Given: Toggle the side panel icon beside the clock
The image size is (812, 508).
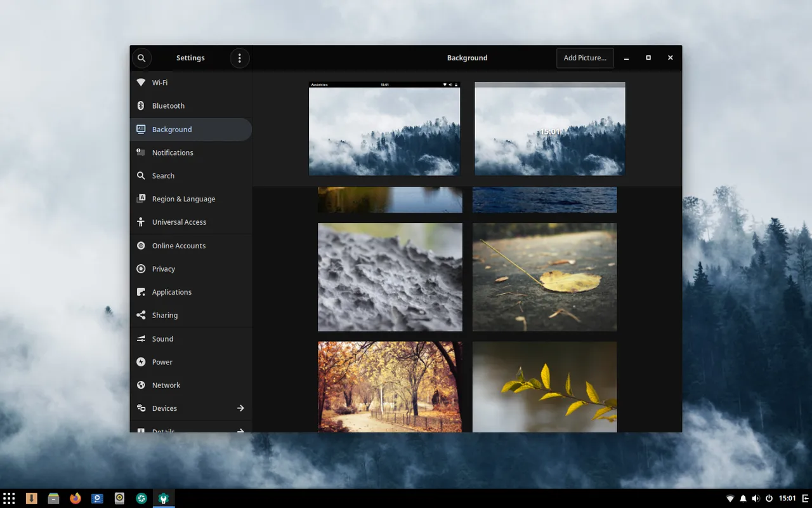Looking at the screenshot, I should pos(806,498).
